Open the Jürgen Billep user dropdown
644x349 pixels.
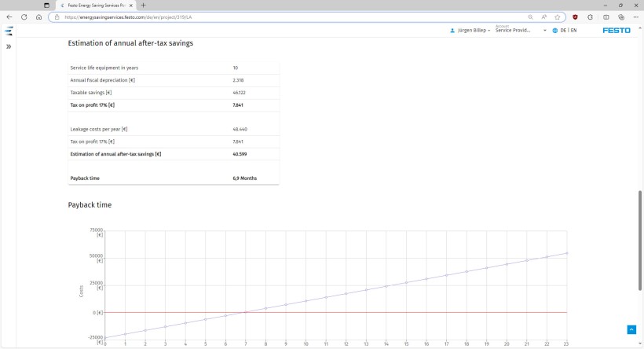470,31
